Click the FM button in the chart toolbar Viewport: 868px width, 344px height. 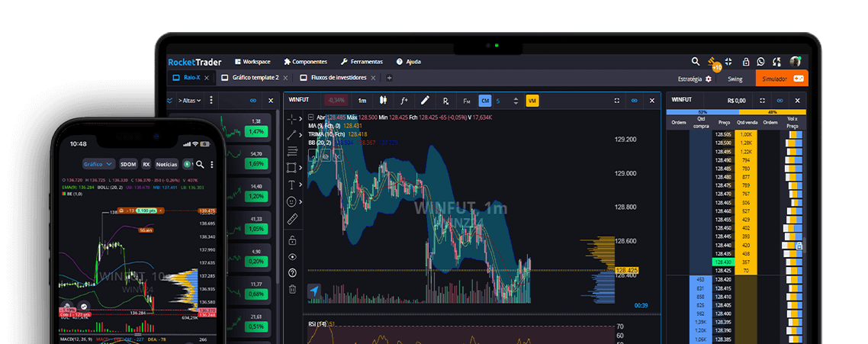467,101
